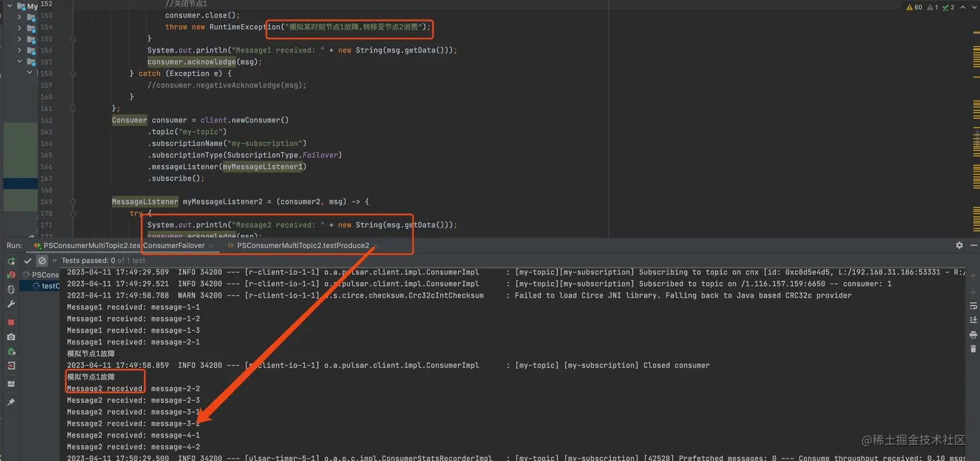Click the Run tool window title label
The height and width of the screenshot is (461, 980).
[14, 246]
